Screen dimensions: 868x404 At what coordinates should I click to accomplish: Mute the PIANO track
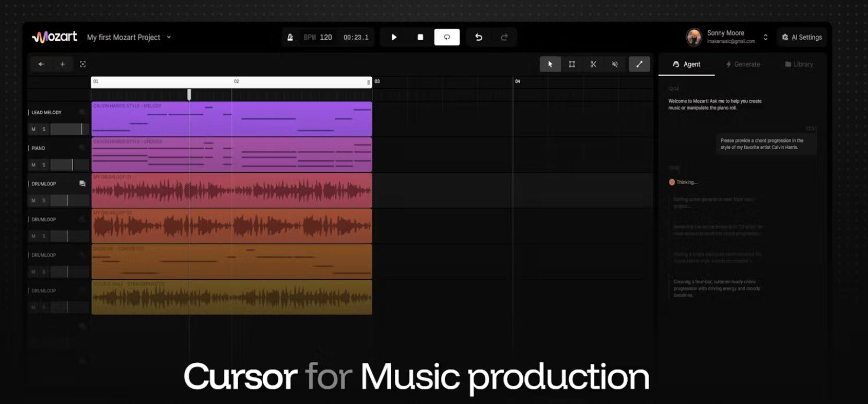pos(33,165)
